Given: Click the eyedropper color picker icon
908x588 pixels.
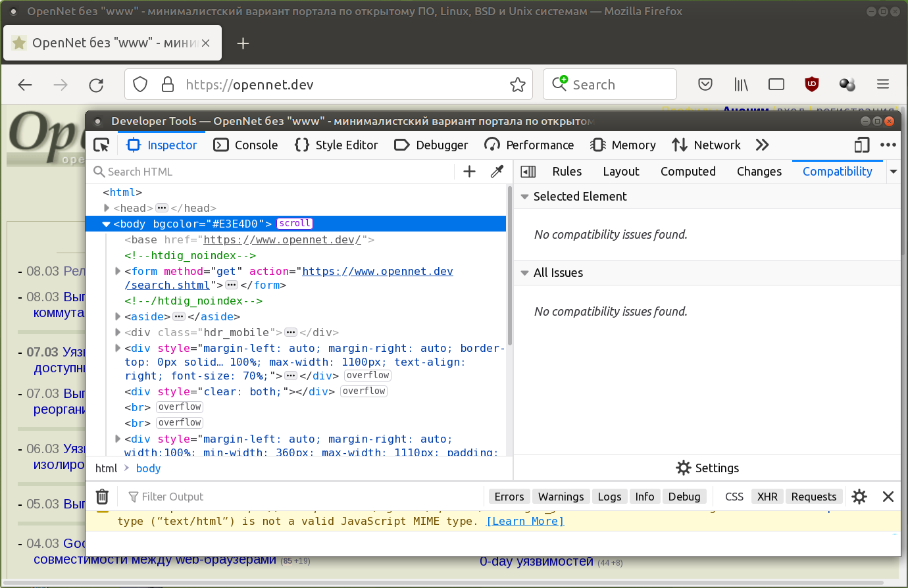Looking at the screenshot, I should point(497,172).
